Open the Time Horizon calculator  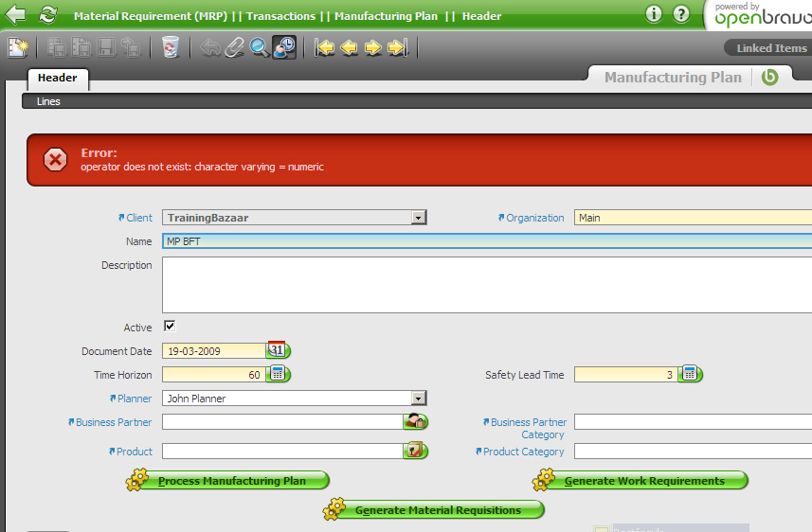tap(278, 374)
